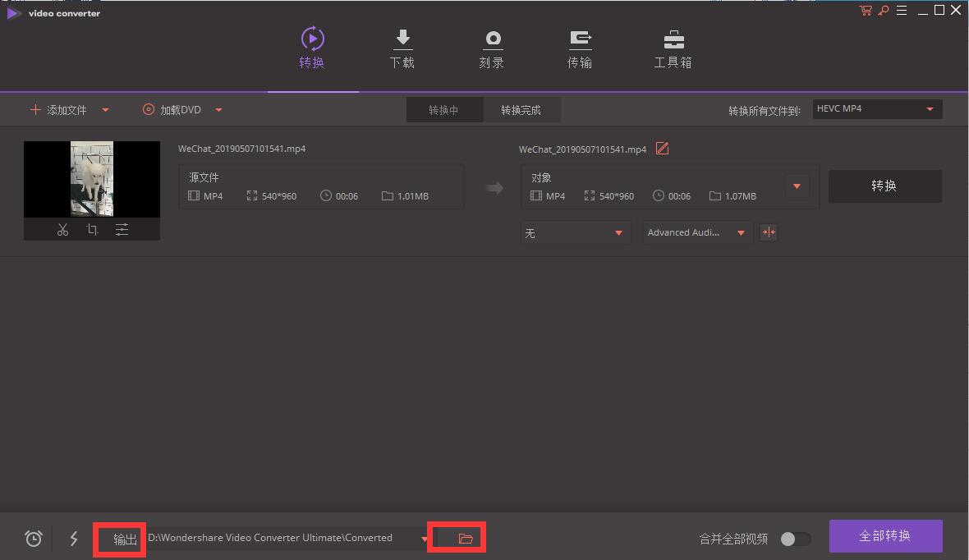969x560 pixels.
Task: Switch to the 转换完成 tab
Action: 521,108
